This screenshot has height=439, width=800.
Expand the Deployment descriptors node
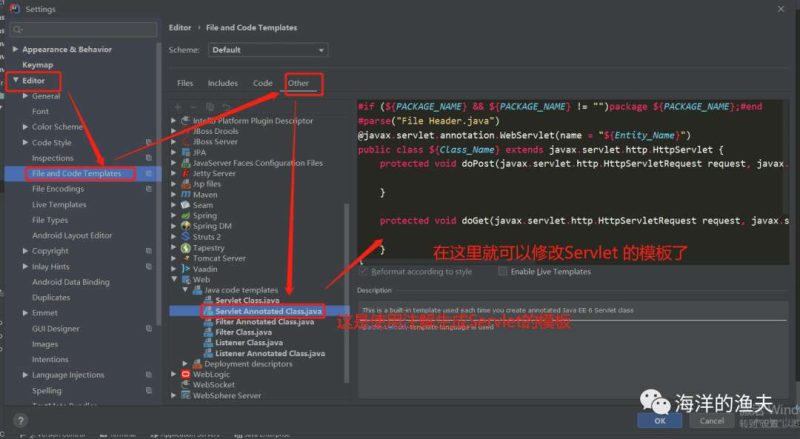click(x=185, y=364)
